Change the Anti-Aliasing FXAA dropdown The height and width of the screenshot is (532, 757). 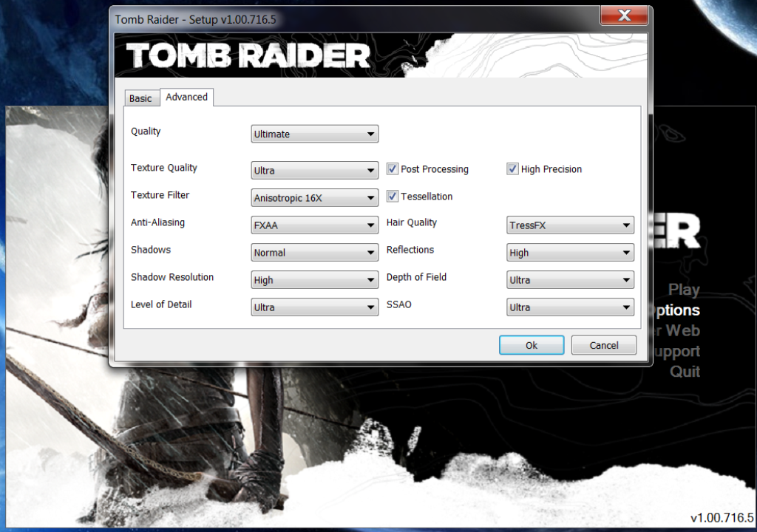click(x=314, y=225)
